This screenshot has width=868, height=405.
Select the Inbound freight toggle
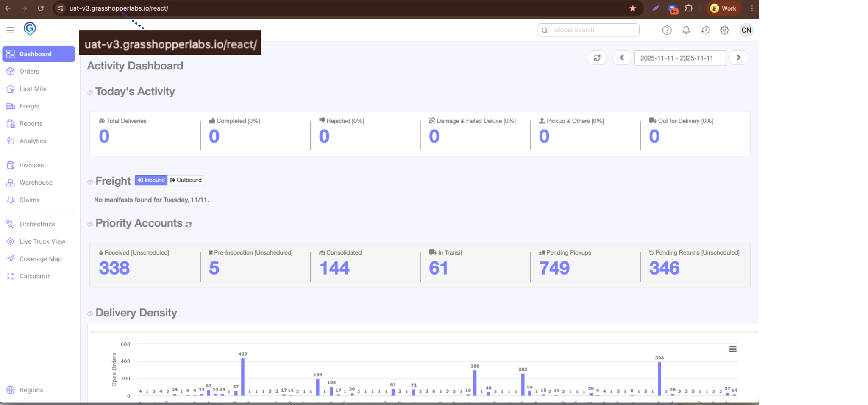[x=151, y=180]
